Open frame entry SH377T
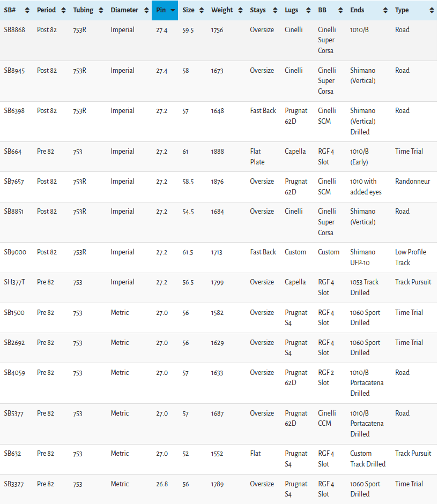This screenshot has height=504, width=438. tap(14, 282)
